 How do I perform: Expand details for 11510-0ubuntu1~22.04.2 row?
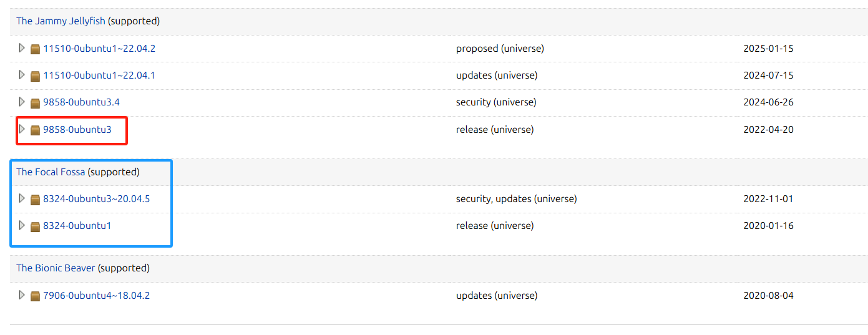[22, 48]
